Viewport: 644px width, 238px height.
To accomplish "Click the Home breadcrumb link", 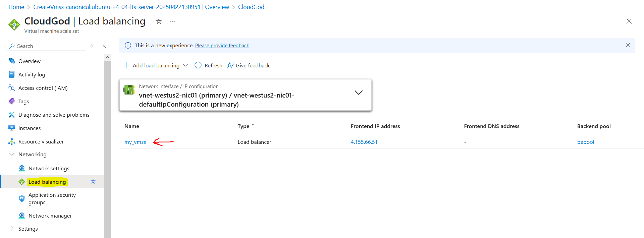I will (x=16, y=7).
